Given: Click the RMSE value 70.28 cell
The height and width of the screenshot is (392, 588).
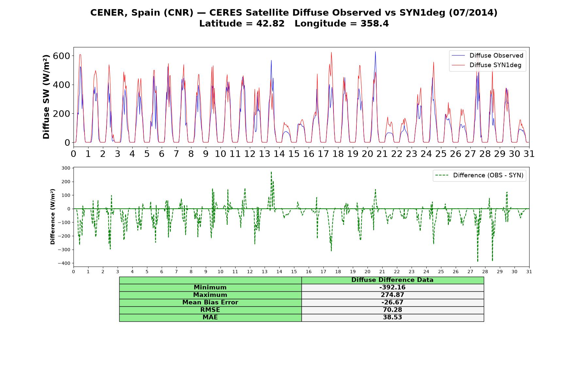Looking at the screenshot, I should pos(393,310).
